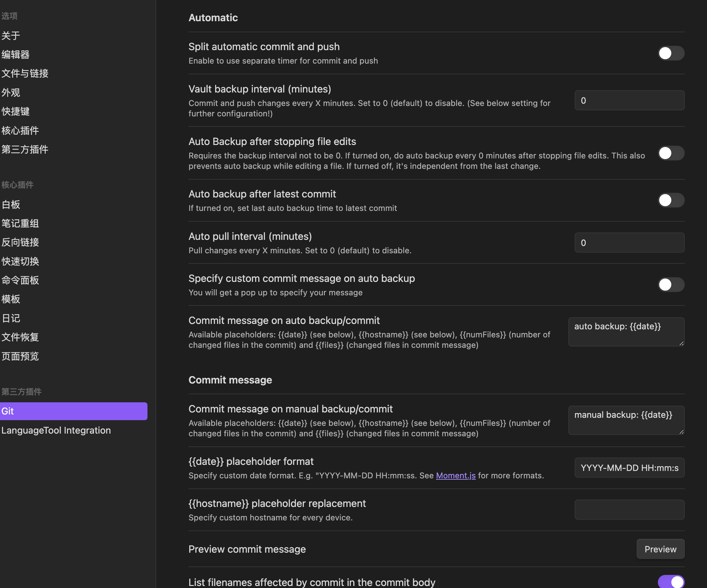Open LanguageTool Integration plugin settings

coord(56,430)
